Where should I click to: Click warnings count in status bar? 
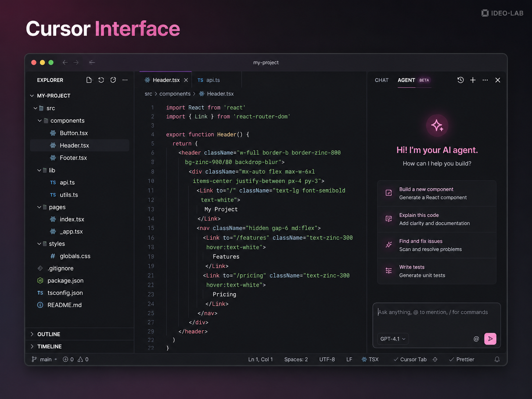coord(83,359)
